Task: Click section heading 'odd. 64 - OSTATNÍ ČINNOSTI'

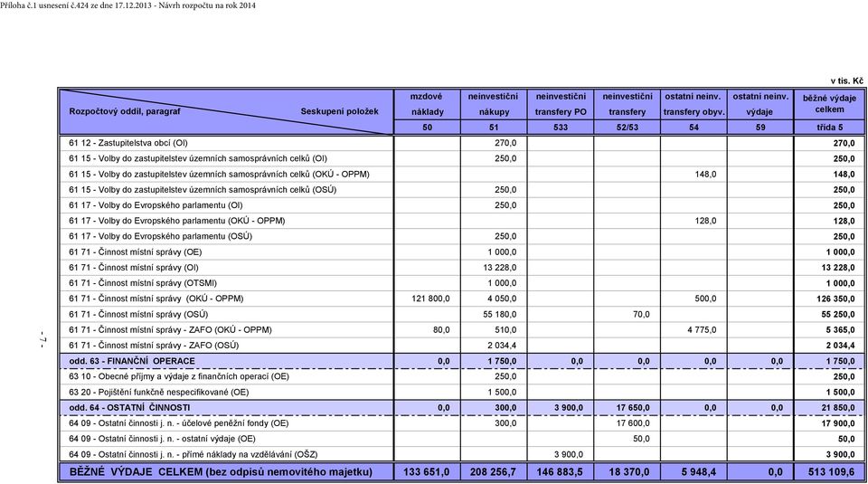Action: tap(129, 408)
